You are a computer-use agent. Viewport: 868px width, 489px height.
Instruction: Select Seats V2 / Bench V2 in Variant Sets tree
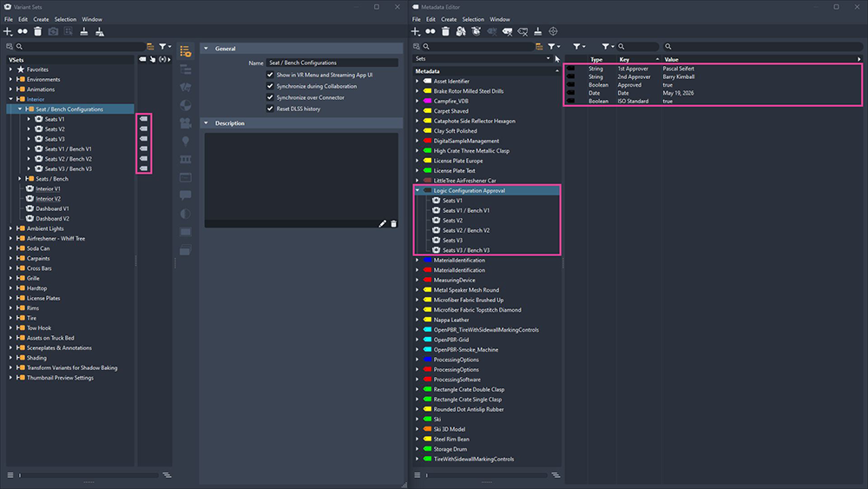[x=69, y=159]
